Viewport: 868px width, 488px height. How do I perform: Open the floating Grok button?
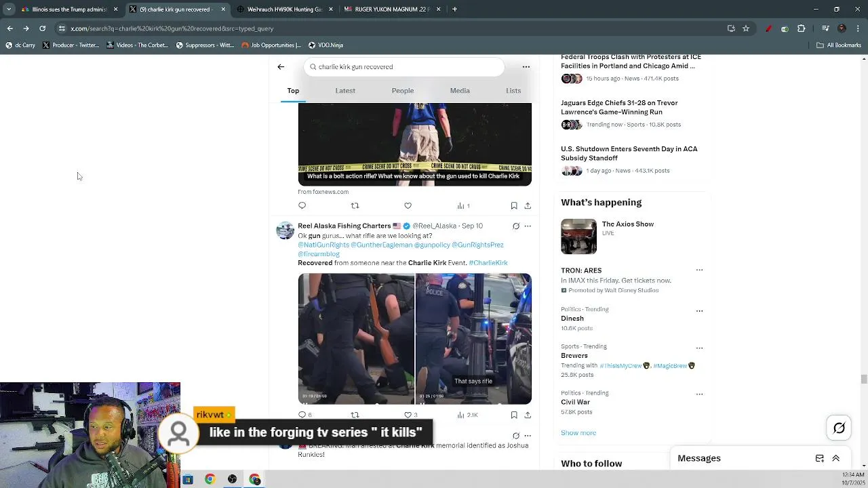pyautogui.click(x=839, y=428)
